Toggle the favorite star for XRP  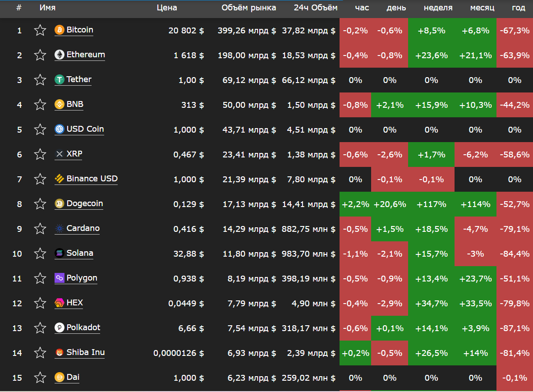pyautogui.click(x=40, y=154)
